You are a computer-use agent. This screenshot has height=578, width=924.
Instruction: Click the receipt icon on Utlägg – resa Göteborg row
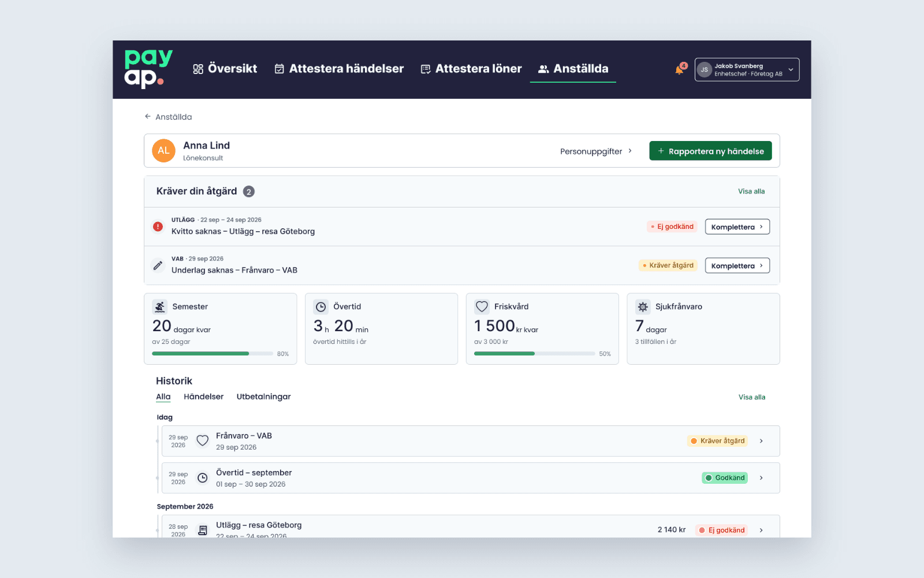click(x=203, y=530)
